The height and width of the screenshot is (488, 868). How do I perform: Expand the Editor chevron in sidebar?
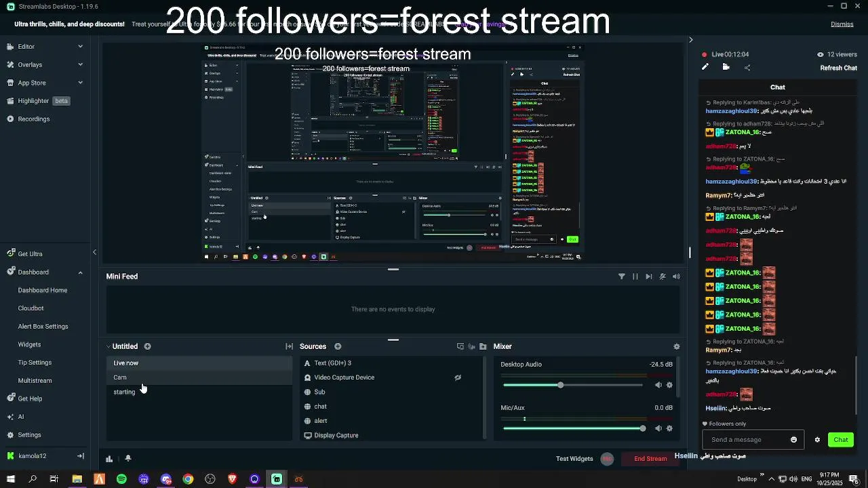click(x=80, y=47)
